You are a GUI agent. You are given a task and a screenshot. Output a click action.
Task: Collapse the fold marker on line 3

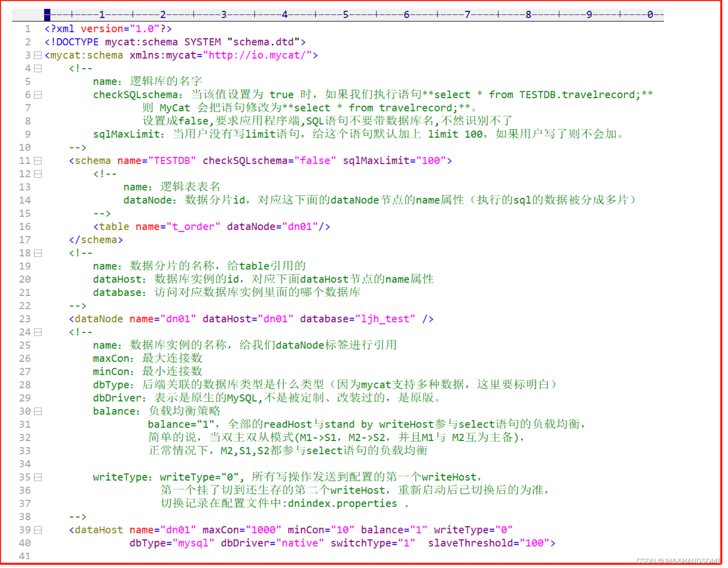click(38, 56)
